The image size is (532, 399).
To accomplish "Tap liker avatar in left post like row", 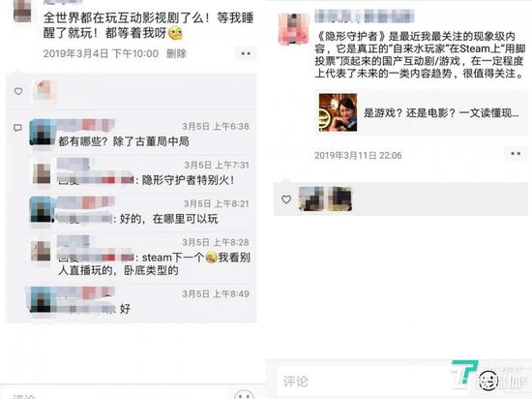I will pyautogui.click(x=44, y=91).
